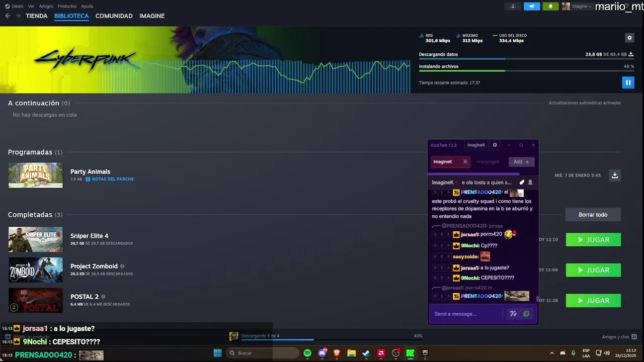644x362 pixels.
Task: Open Brave browser from the taskbar
Action: tap(337, 353)
